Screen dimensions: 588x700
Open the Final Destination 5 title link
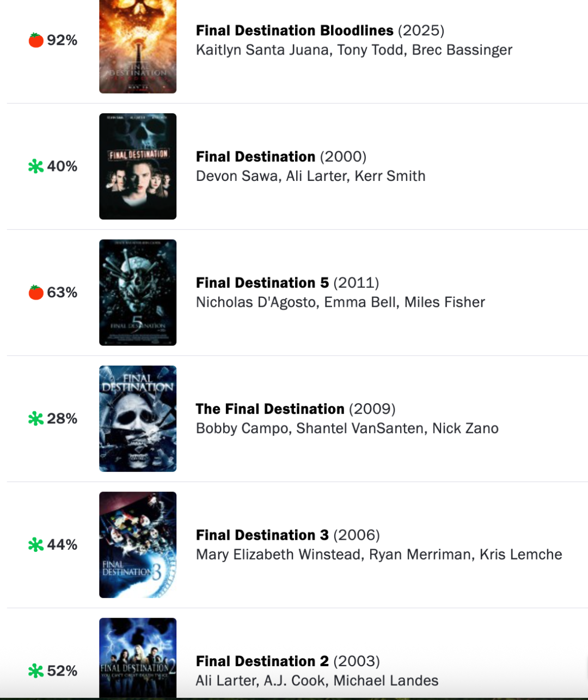(x=262, y=283)
